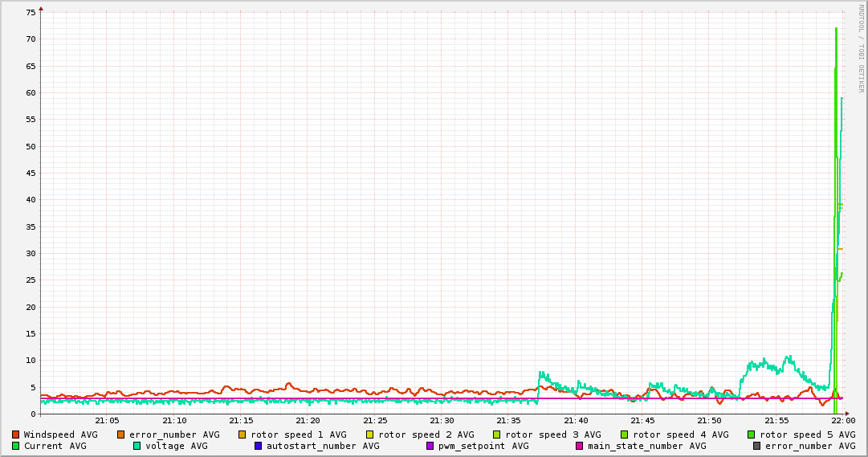Select the green Current AVG legend swatch
Screen dimensions: 868x457
16,446
